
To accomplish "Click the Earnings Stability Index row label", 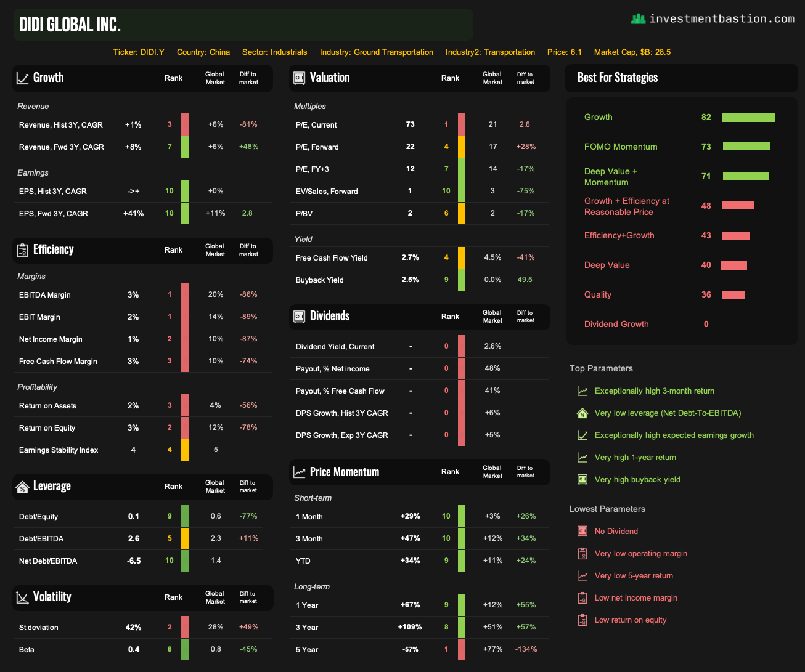I will point(59,450).
